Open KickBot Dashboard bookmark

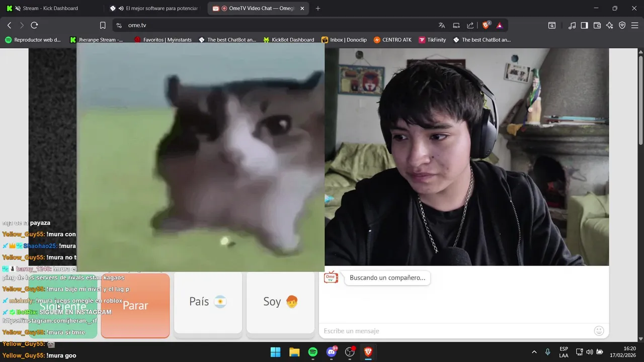point(289,40)
